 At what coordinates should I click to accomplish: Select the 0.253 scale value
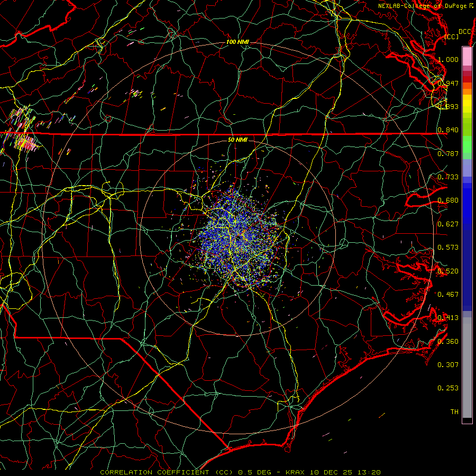coord(448,388)
